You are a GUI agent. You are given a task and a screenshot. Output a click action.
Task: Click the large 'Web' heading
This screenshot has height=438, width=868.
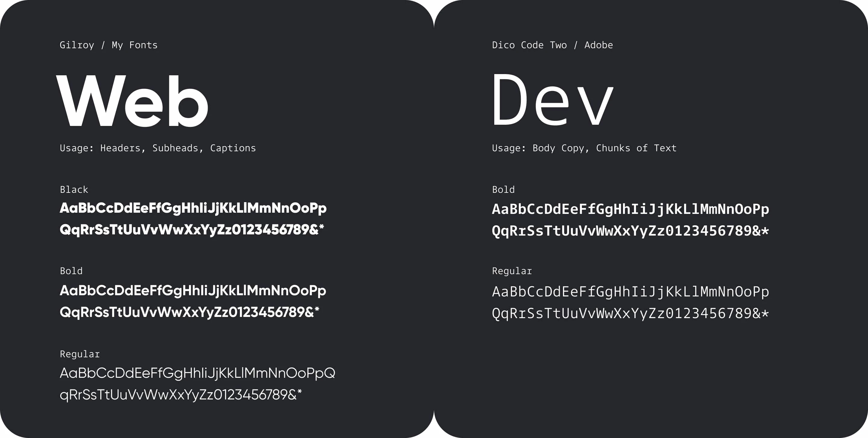click(132, 101)
